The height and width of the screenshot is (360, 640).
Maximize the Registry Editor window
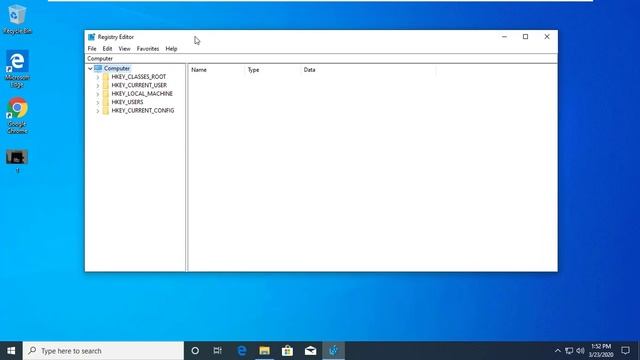(x=525, y=37)
